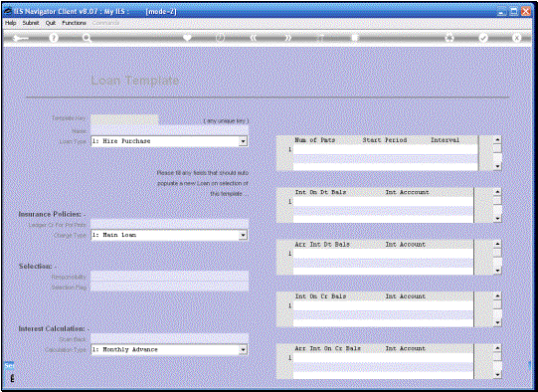Click up arrow of Int On Cr Bals grid scrollbar

[497, 296]
